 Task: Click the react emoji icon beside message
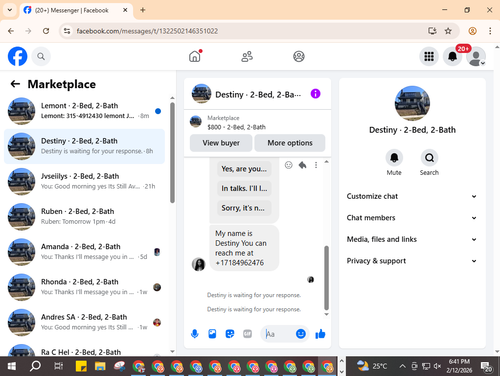point(289,165)
